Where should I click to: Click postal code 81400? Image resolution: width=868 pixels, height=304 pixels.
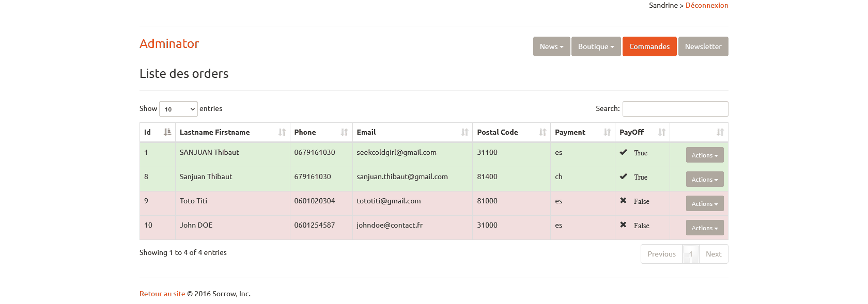[x=487, y=177]
